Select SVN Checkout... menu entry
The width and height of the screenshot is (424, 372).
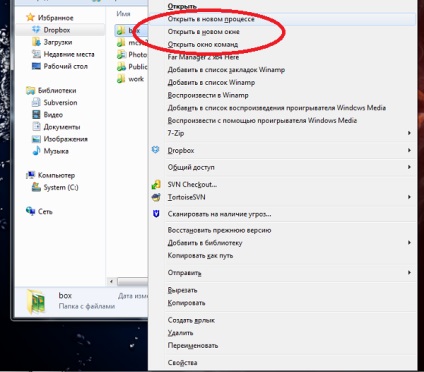[x=283, y=184]
